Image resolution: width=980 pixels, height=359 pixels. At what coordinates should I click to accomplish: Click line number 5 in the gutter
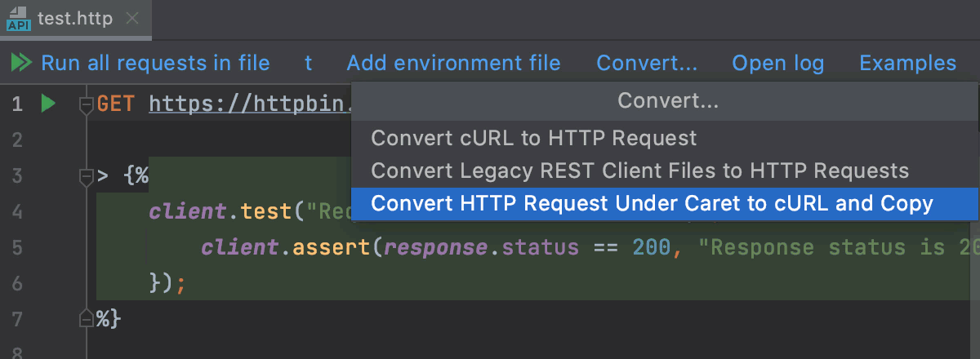coord(18,247)
